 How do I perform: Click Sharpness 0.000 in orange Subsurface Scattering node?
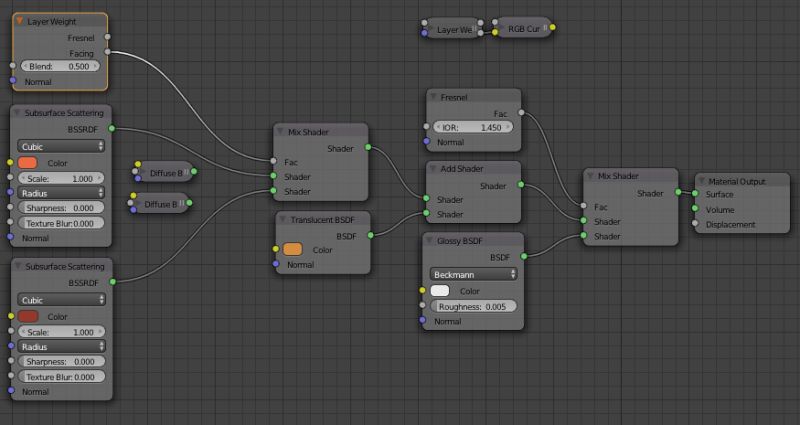61,208
